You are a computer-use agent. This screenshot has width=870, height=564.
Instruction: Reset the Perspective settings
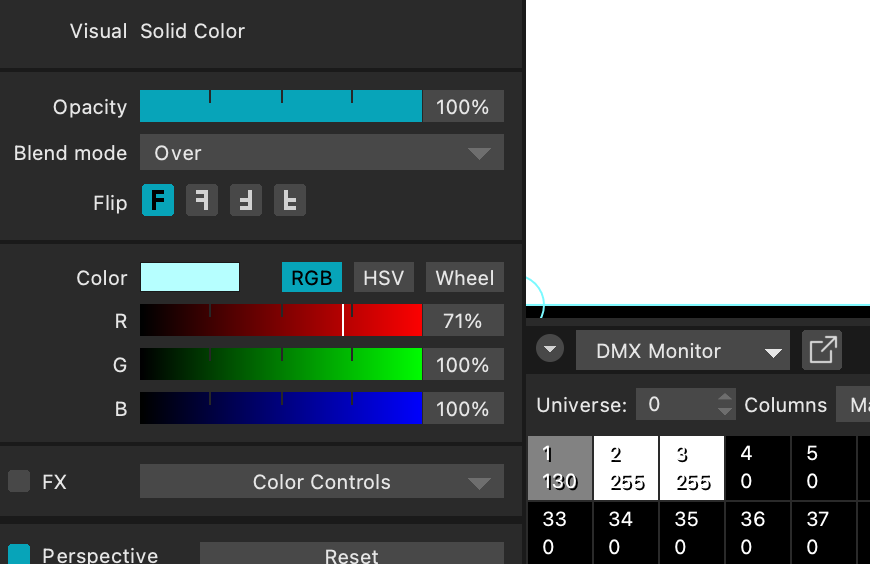351,555
